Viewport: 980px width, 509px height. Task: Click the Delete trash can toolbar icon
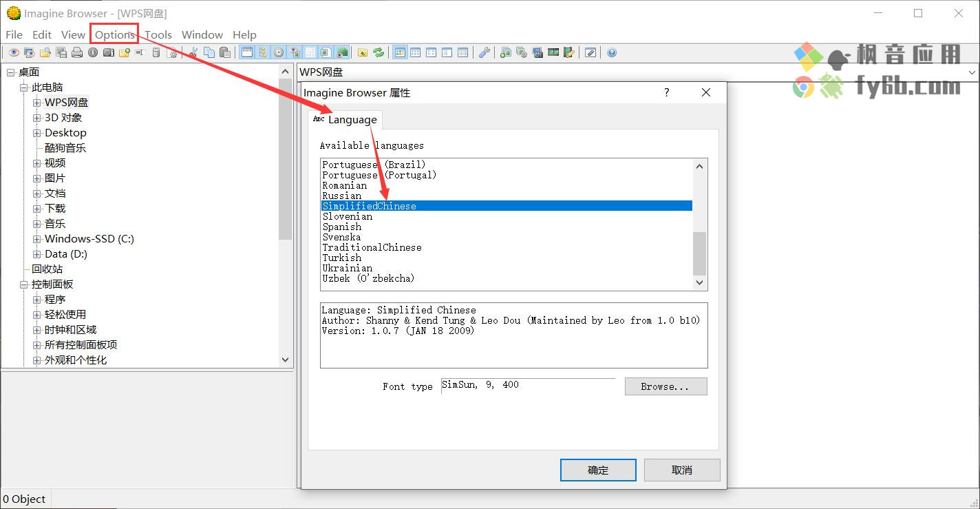[156, 52]
